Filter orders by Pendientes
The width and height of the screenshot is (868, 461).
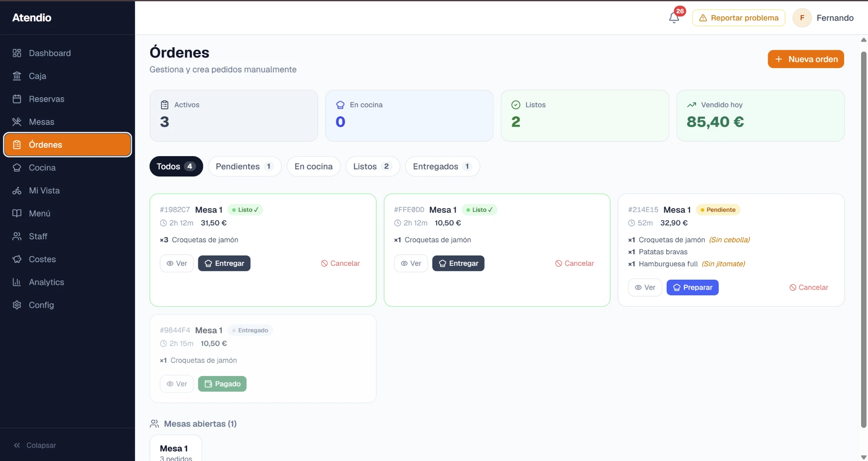coord(245,167)
